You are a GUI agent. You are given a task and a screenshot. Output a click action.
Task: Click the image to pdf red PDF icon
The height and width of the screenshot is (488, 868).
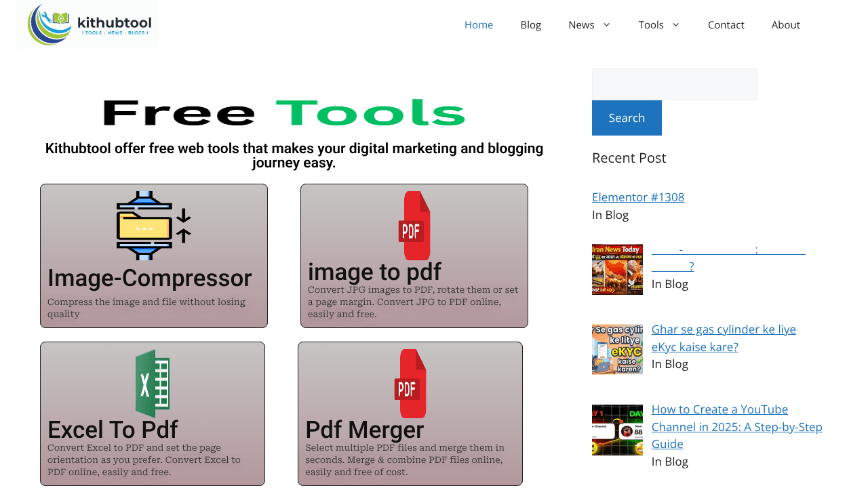point(414,226)
